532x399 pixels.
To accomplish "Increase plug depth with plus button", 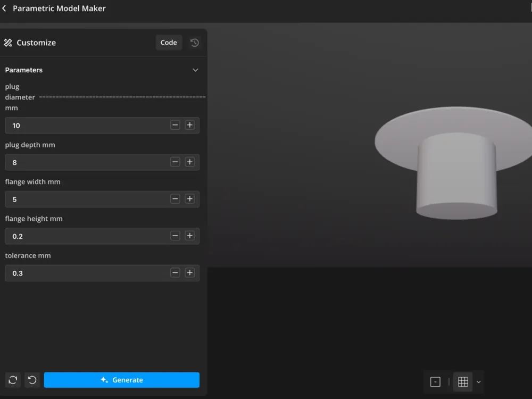I will (190, 162).
